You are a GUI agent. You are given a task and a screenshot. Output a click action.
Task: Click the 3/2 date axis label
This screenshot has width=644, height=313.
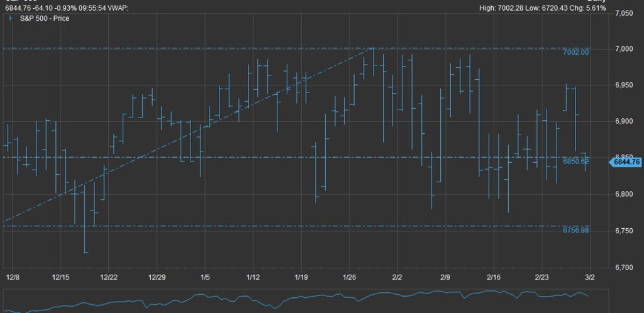pos(590,277)
